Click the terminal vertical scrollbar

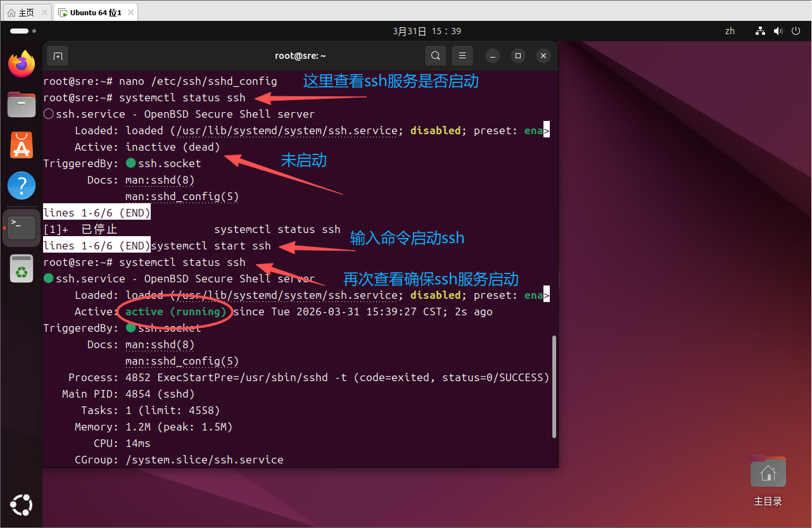(x=555, y=386)
